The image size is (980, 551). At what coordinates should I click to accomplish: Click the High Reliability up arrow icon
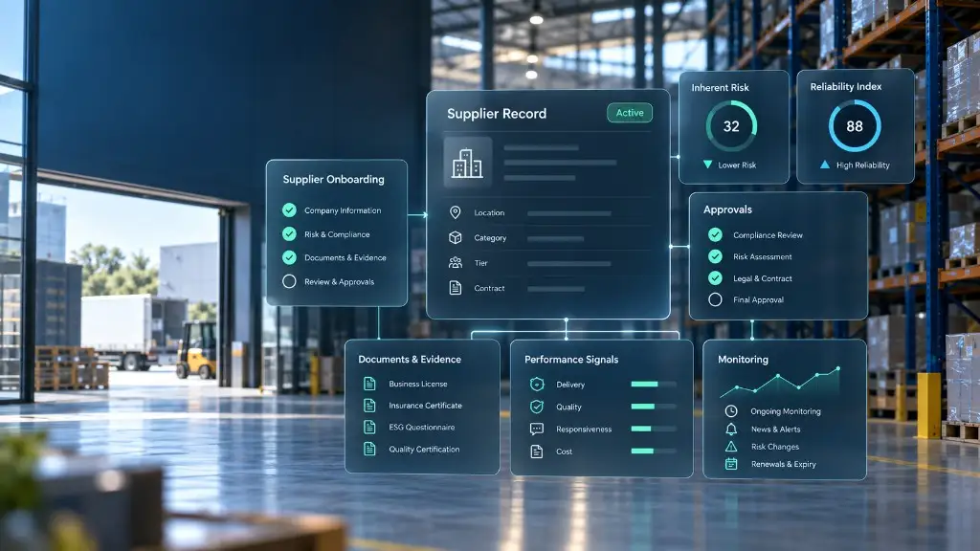coord(824,165)
